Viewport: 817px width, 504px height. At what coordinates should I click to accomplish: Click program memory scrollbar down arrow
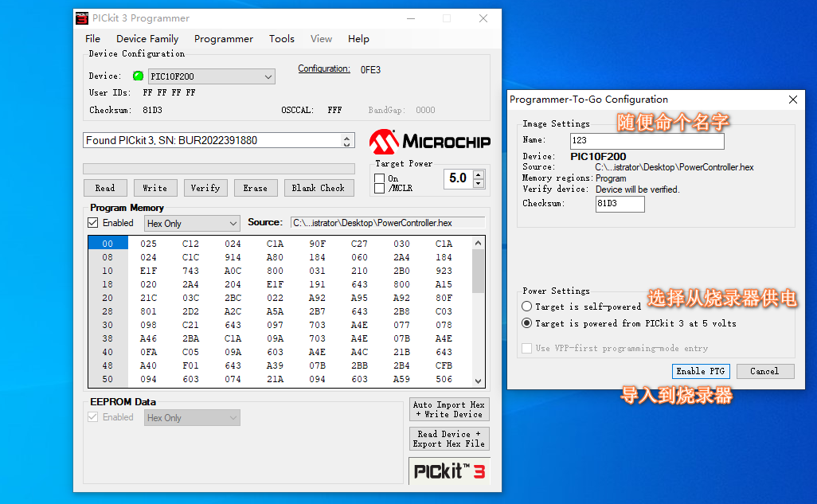[479, 381]
